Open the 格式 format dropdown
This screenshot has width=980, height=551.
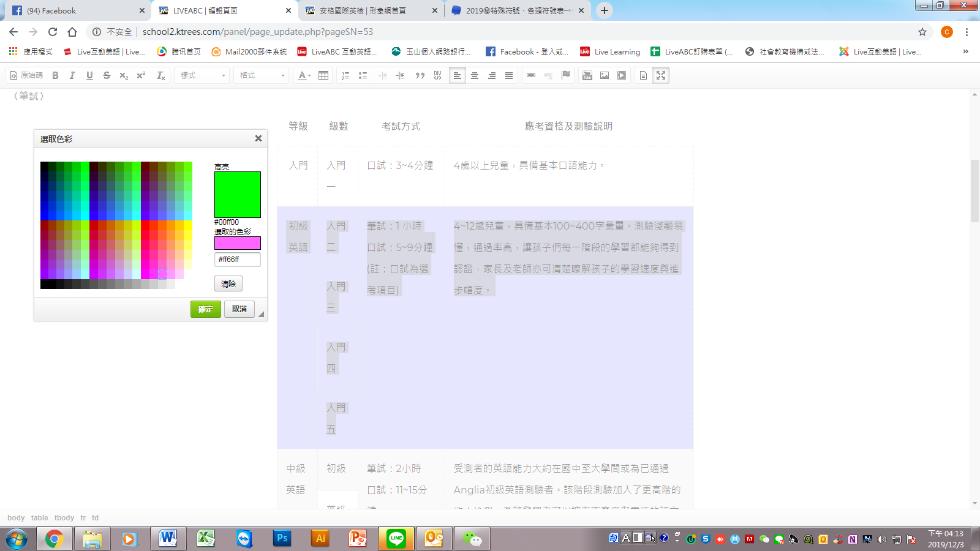click(262, 75)
